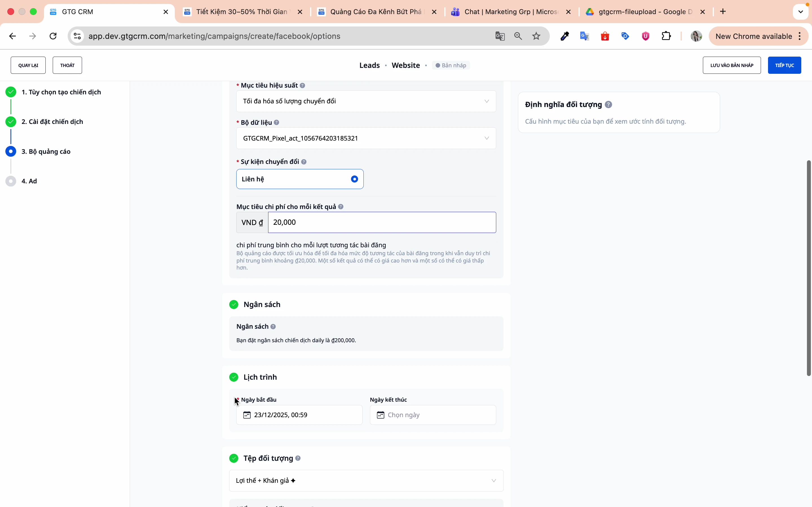Viewport: 812px width, 507px height.
Task: Open Mục tiêu hiệu suất dropdown
Action: (x=366, y=101)
